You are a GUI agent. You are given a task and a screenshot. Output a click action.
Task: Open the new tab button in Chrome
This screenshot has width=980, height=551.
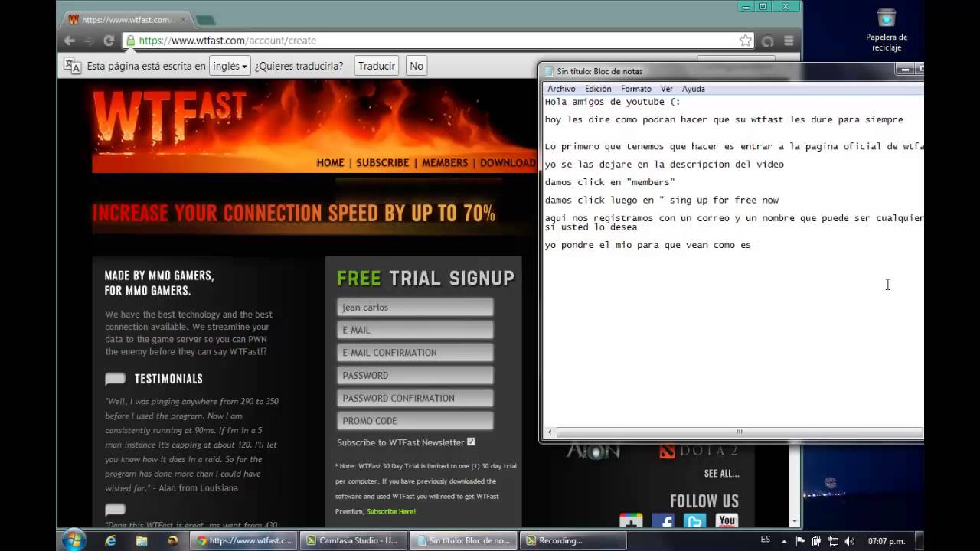coord(204,20)
